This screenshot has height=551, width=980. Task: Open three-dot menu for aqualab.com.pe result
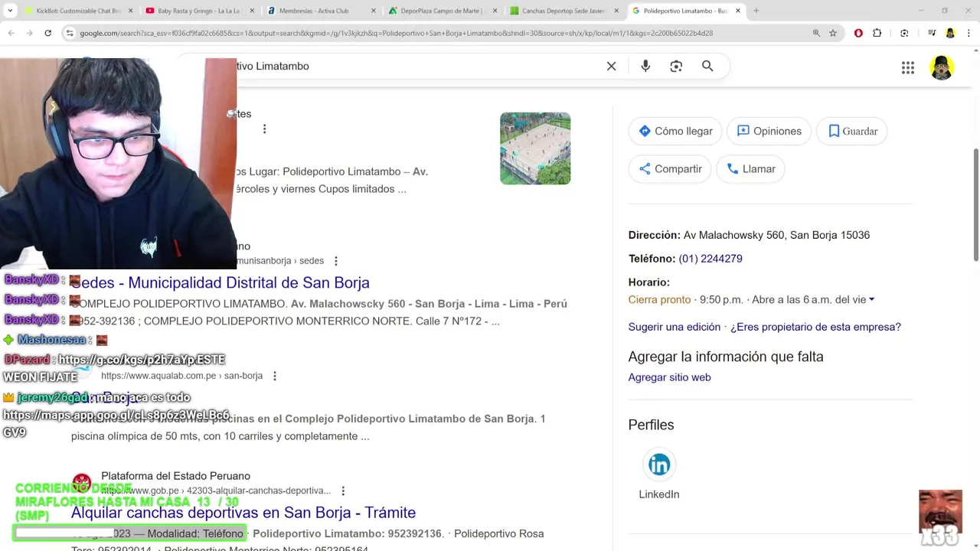(274, 376)
